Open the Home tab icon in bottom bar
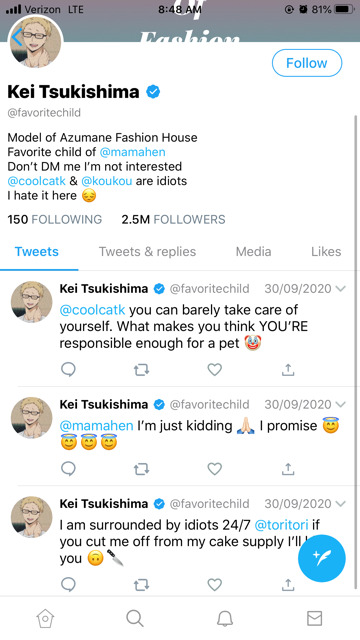Image resolution: width=360 pixels, height=640 pixels. click(45, 618)
